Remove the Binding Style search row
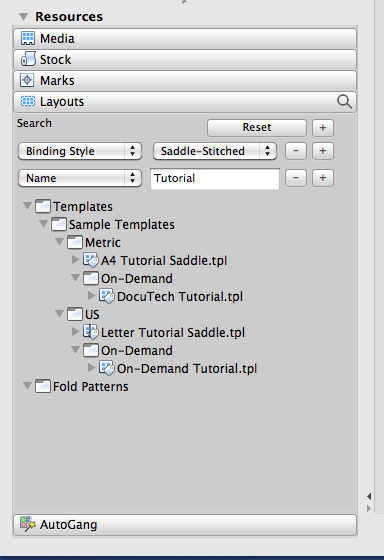Image resolution: width=384 pixels, height=560 pixels. (296, 151)
